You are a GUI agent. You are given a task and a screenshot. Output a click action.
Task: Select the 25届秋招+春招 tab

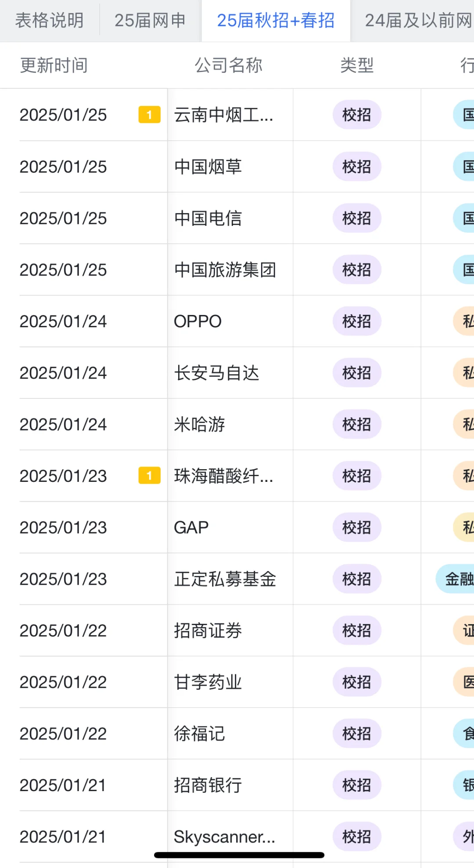tap(276, 21)
